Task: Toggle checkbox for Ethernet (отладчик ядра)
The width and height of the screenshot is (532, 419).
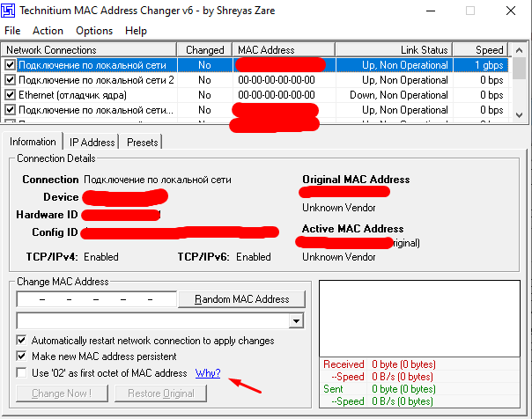Action: 11,95
